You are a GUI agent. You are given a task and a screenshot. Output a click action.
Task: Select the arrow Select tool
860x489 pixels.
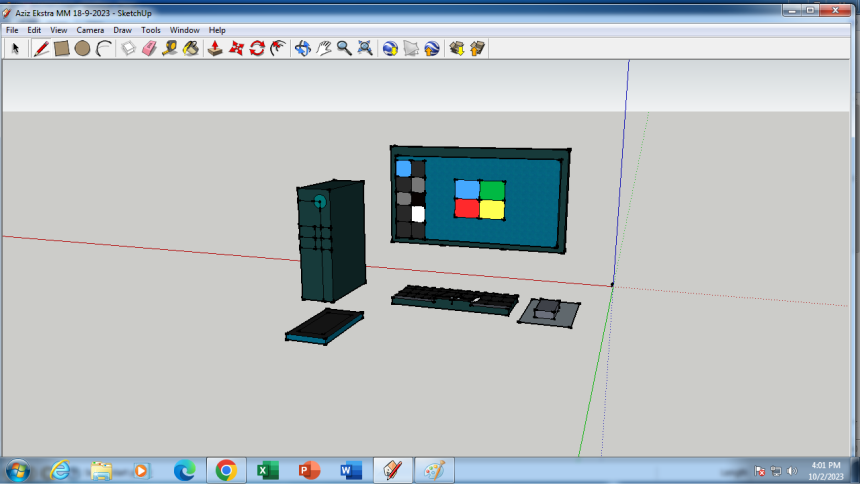(x=14, y=48)
